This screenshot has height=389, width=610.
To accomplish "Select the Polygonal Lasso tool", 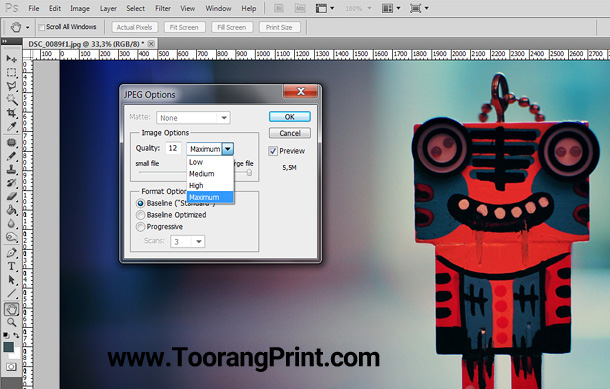I will (x=11, y=86).
